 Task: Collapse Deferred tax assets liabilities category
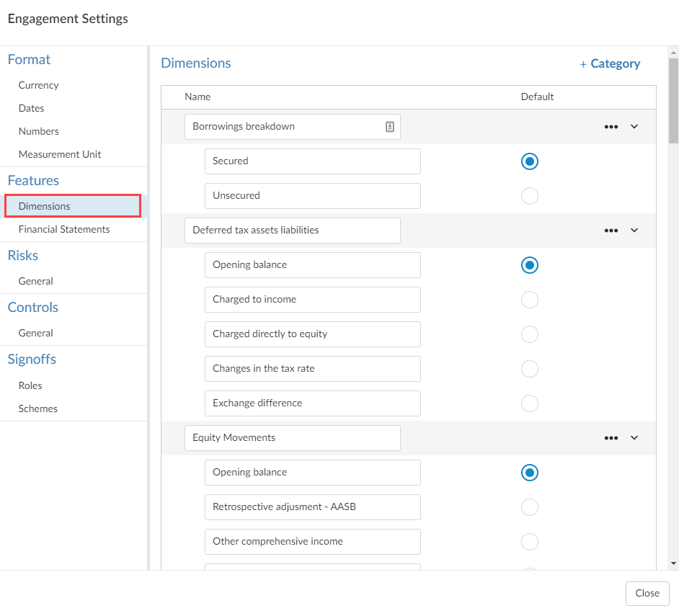pyautogui.click(x=634, y=231)
